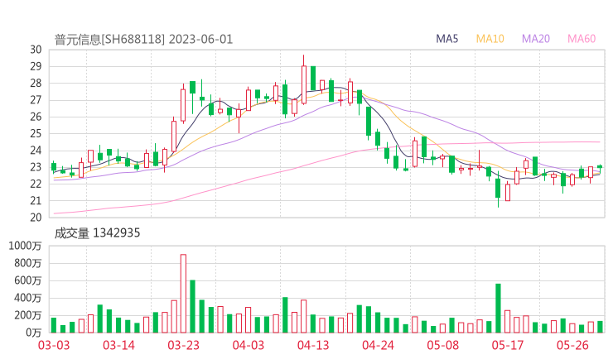Click the 04-13 date label
This screenshot has height=364, width=613.
[x=313, y=345]
